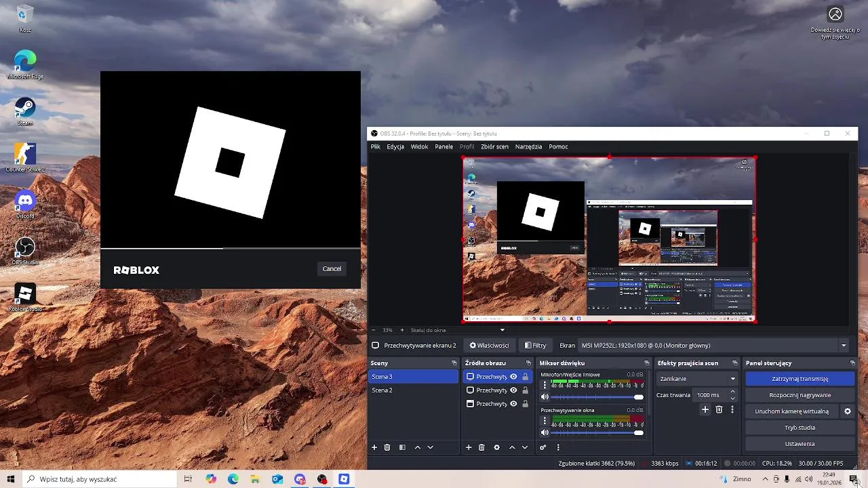Screen dimensions: 868x488
Task: Float the Mikser dźwięku dock panel
Action: (646, 363)
